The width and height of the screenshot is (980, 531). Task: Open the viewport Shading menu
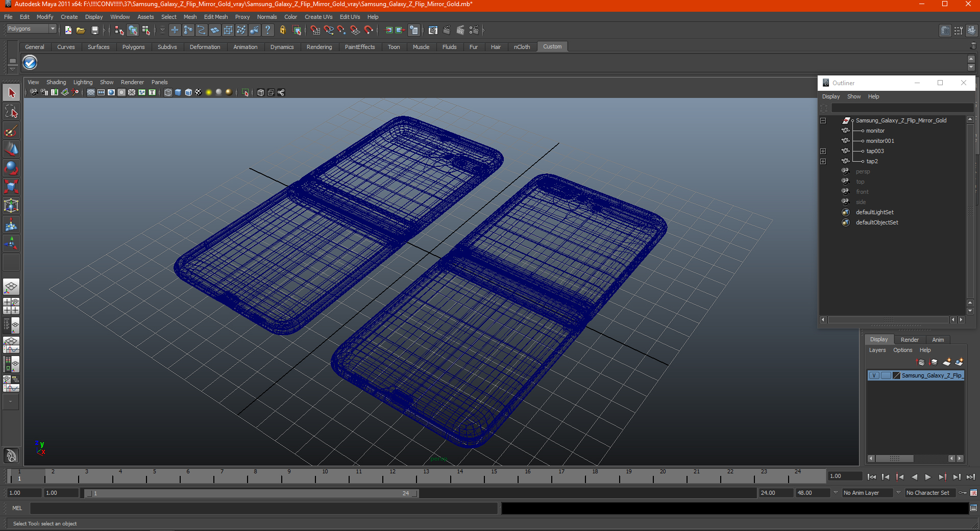pyautogui.click(x=56, y=82)
